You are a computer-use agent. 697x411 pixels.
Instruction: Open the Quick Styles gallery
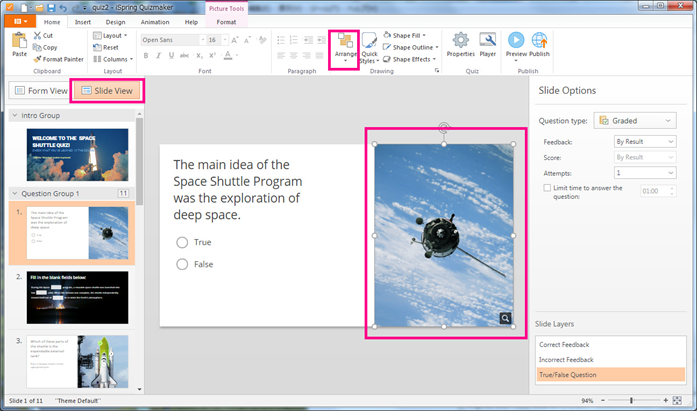(x=369, y=48)
